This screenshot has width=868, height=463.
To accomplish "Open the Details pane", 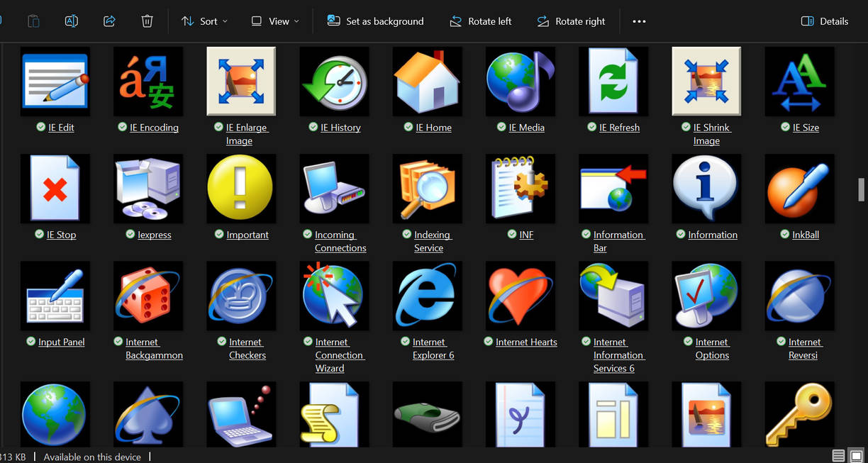I will click(x=824, y=21).
